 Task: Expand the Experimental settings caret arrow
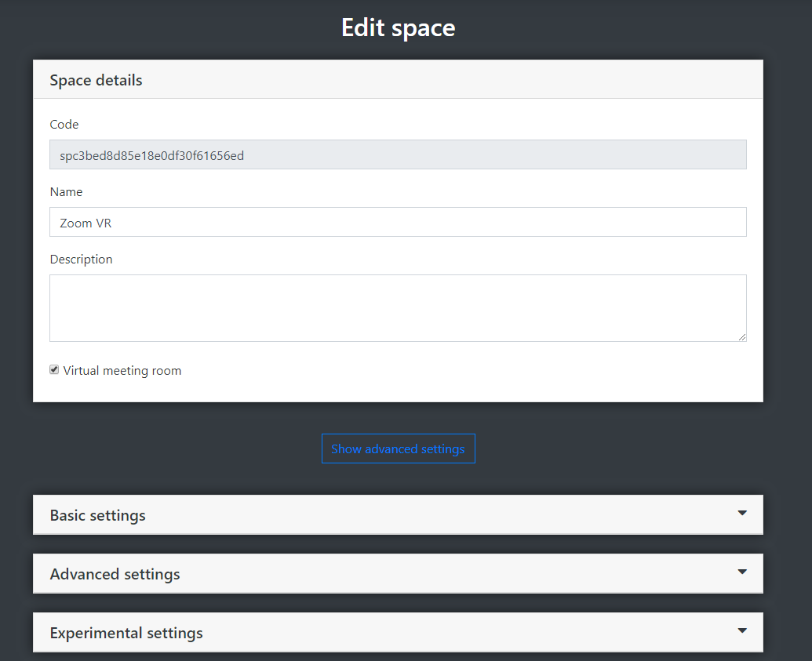741,631
